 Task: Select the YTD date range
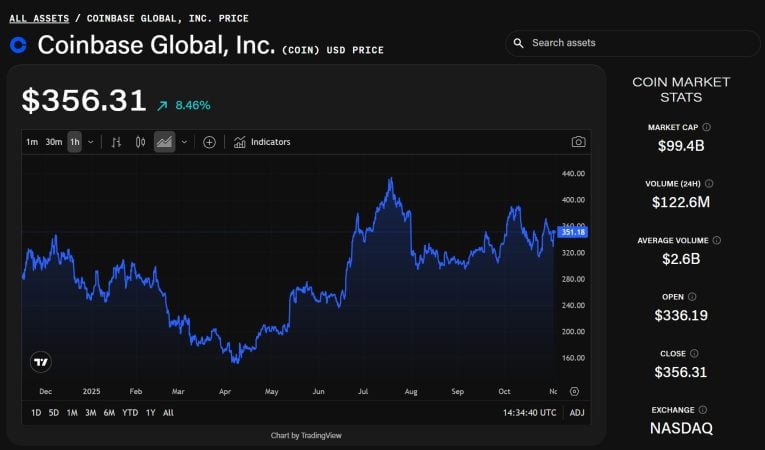point(130,412)
